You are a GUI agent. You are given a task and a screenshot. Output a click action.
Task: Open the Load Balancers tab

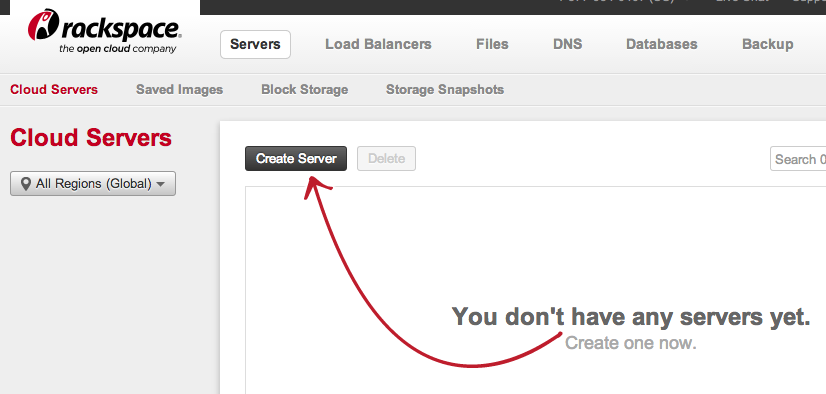378,44
